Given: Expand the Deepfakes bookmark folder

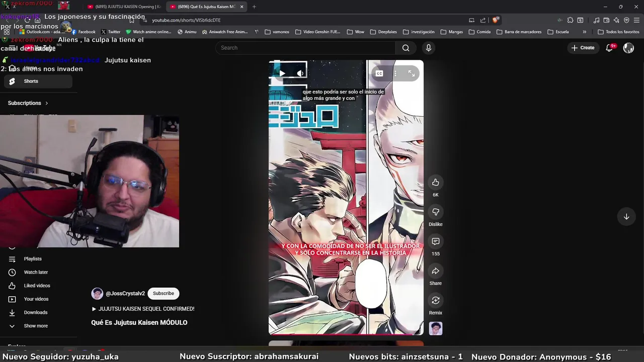Looking at the screenshot, I should 383,32.
